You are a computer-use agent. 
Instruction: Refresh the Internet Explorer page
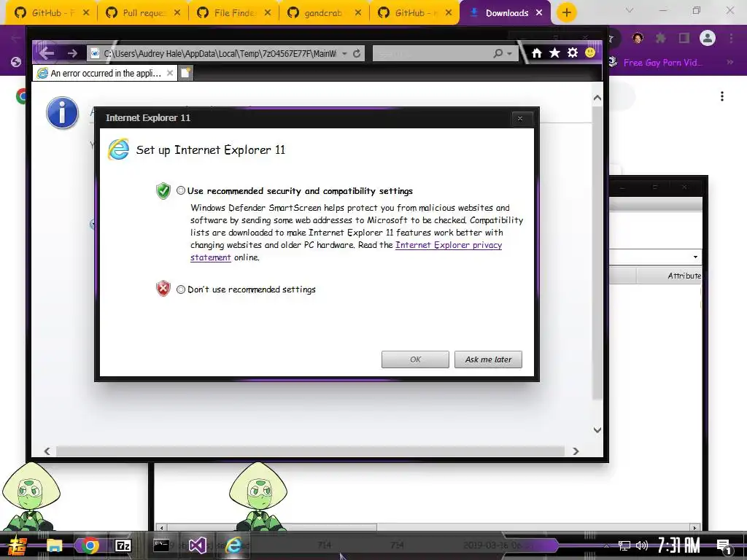click(356, 54)
